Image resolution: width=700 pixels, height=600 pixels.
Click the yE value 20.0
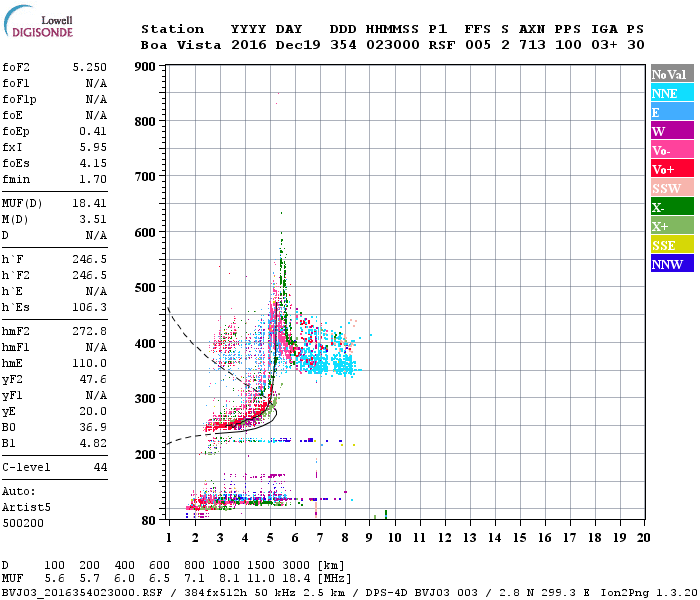(x=93, y=412)
